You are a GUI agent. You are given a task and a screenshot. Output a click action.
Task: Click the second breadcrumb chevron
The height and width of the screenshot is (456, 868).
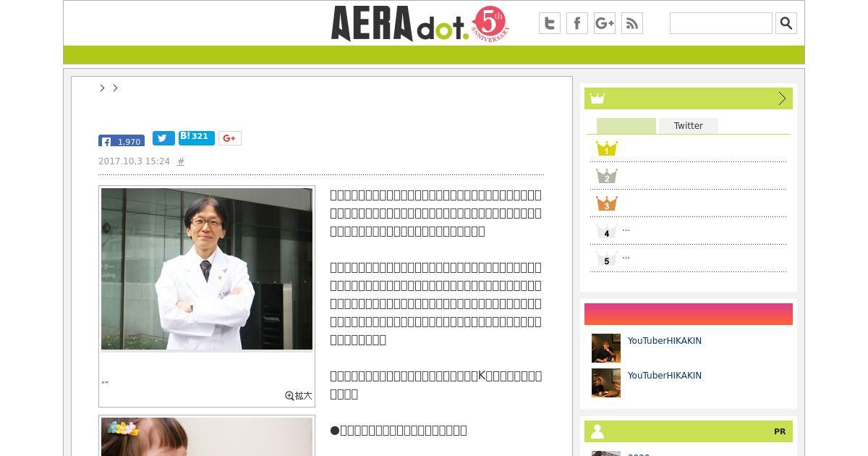[115, 88]
